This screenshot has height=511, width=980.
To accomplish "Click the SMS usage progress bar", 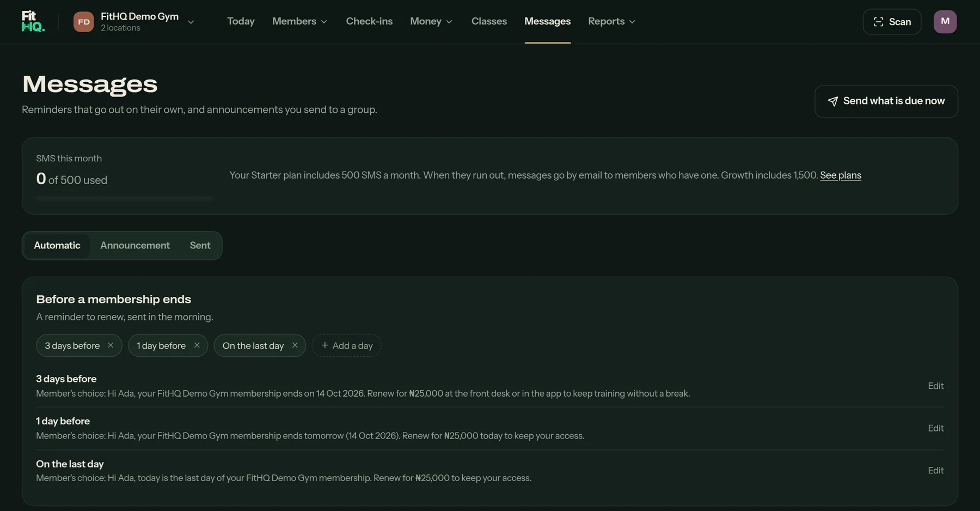I will coord(124,199).
